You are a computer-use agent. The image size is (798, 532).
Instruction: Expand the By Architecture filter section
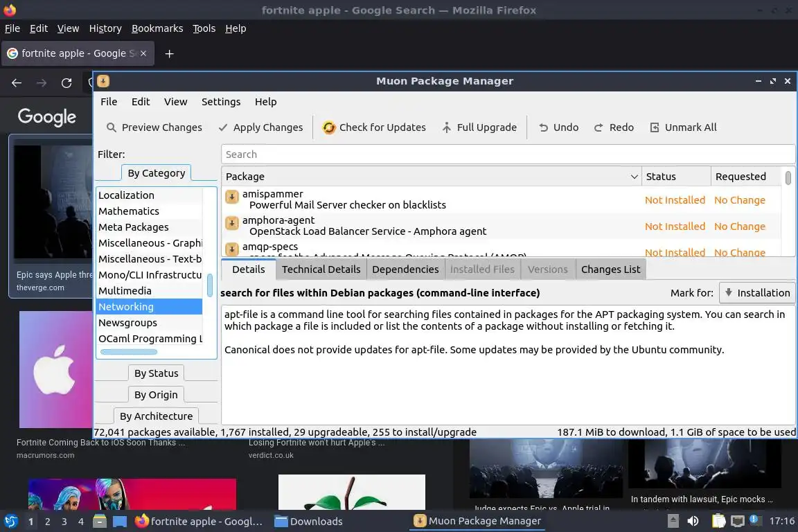[x=157, y=416]
